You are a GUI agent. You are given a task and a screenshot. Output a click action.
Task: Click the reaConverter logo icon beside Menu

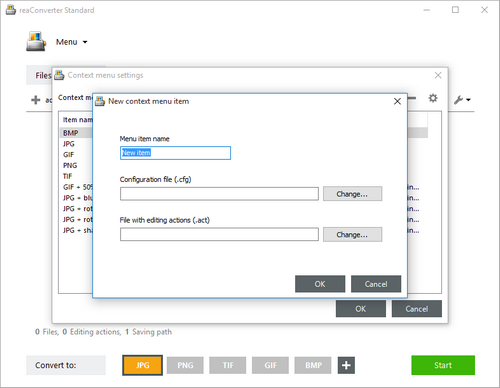click(36, 41)
